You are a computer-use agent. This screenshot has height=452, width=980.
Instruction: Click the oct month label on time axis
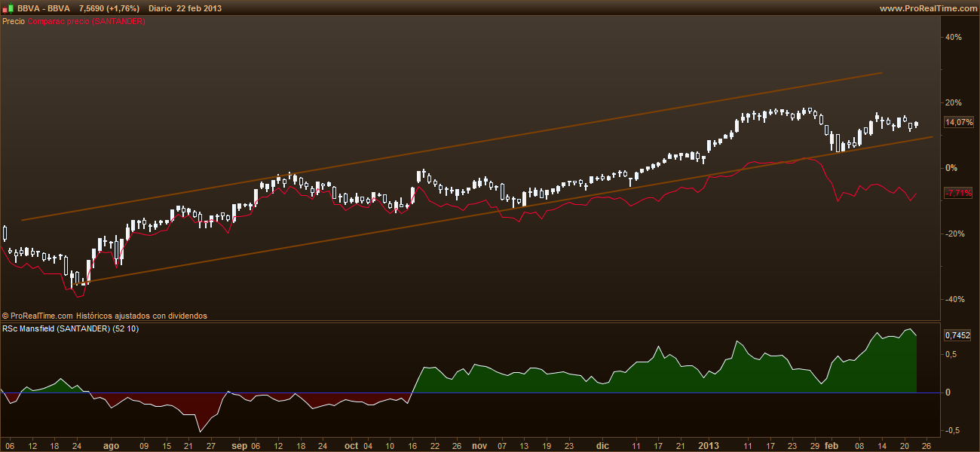352,445
